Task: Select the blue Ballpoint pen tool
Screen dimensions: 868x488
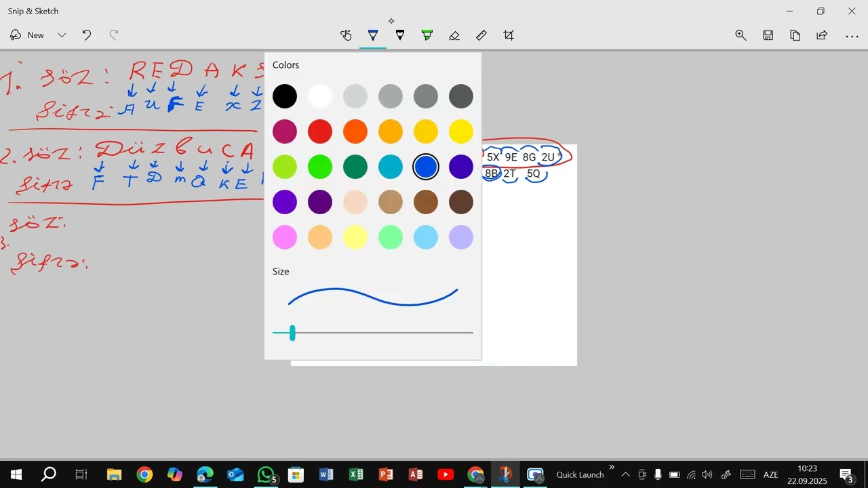Action: 373,35
